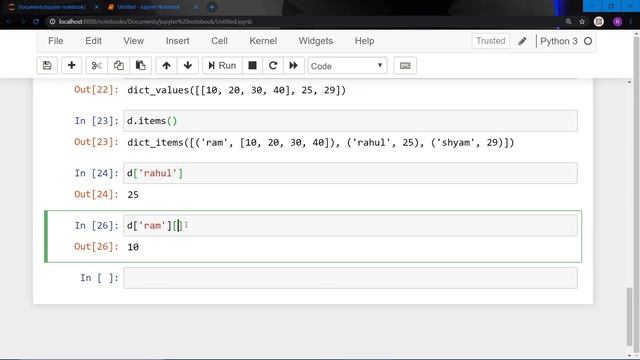Open the browser three-dot menu

coord(631,22)
